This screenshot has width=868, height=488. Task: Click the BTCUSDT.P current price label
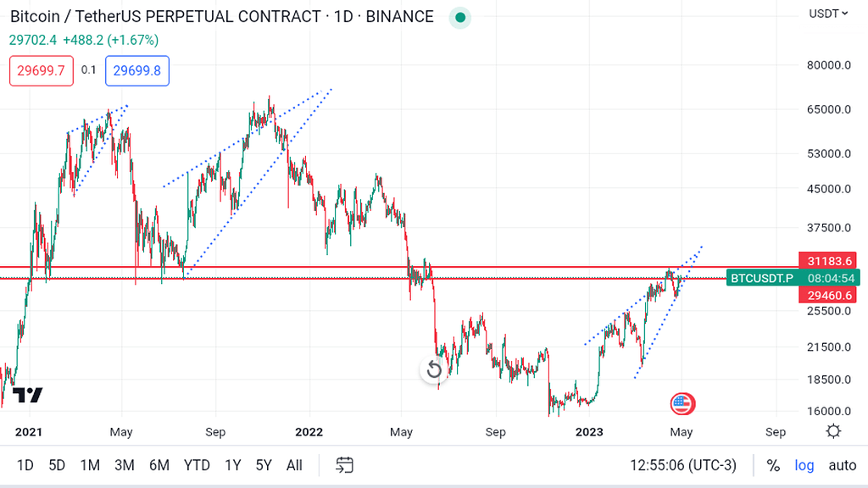[761, 278]
